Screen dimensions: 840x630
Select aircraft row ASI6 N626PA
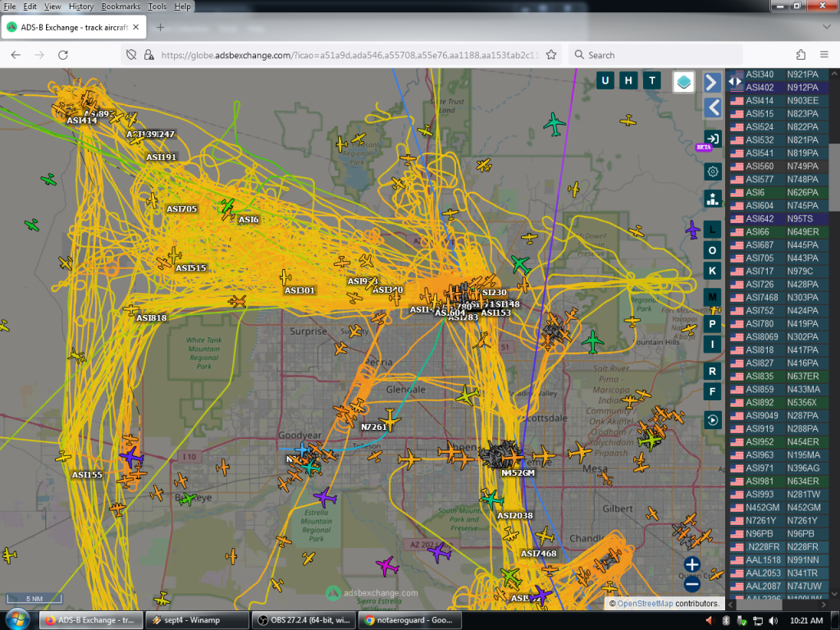tap(778, 192)
